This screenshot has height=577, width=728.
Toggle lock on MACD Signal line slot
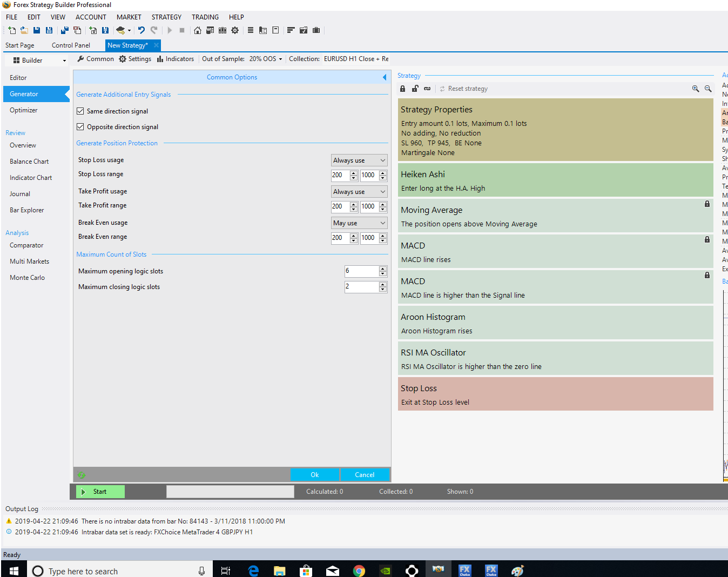point(707,275)
